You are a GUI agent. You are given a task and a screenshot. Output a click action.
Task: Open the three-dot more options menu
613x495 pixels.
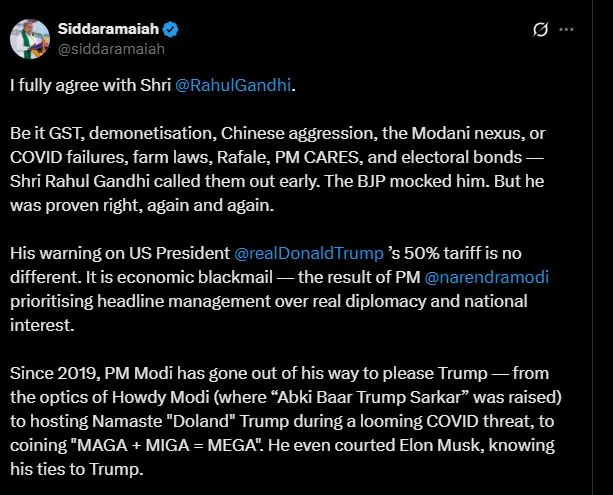point(566,30)
